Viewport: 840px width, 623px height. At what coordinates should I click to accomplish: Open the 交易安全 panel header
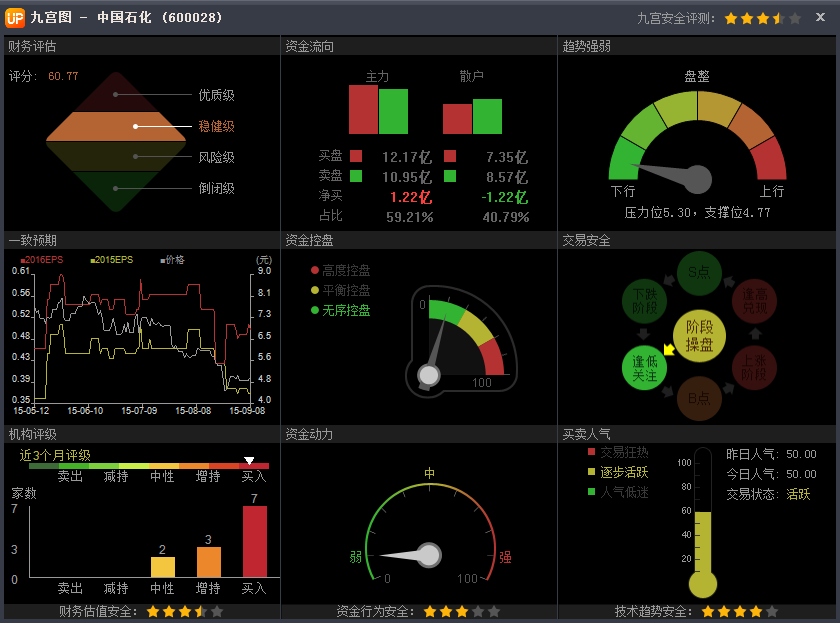pos(697,241)
